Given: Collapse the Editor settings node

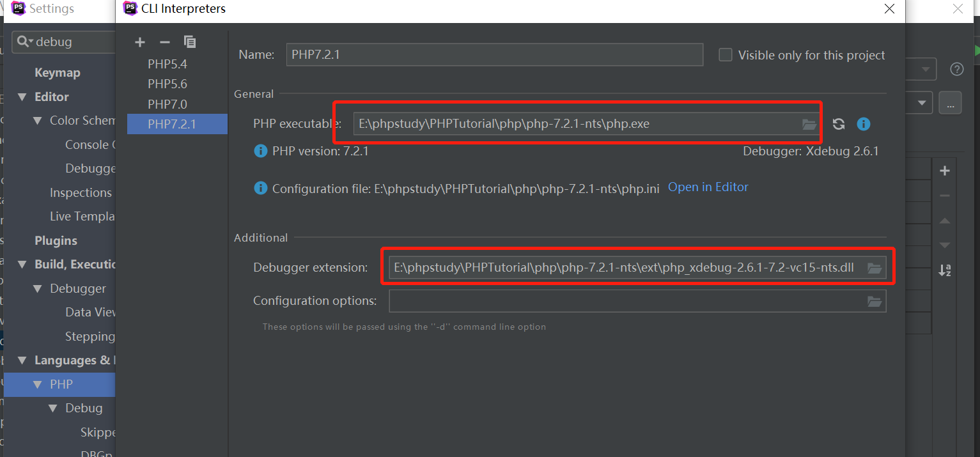Looking at the screenshot, I should 22,97.
